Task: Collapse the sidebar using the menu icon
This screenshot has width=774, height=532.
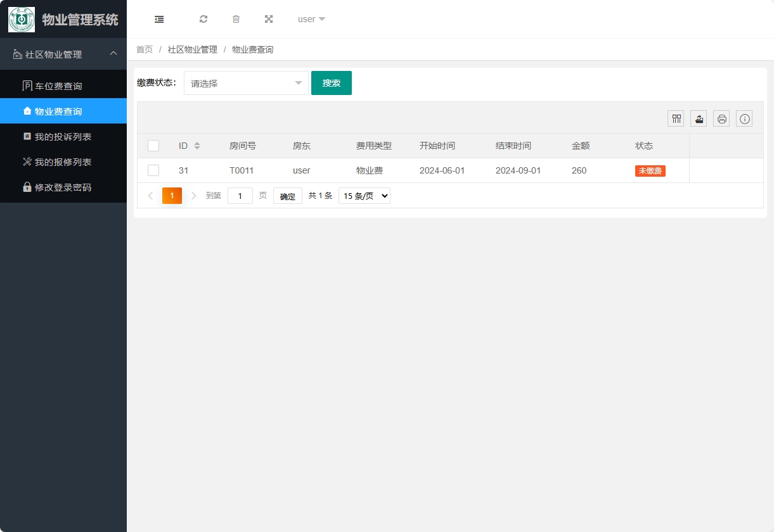Action: click(x=159, y=19)
